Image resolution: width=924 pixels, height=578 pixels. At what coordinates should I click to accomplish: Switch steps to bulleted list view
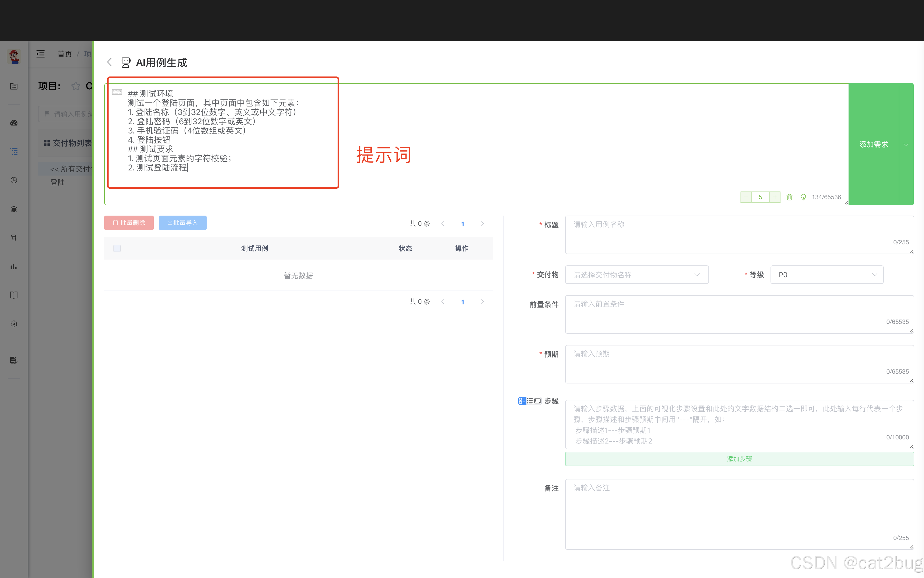(530, 401)
